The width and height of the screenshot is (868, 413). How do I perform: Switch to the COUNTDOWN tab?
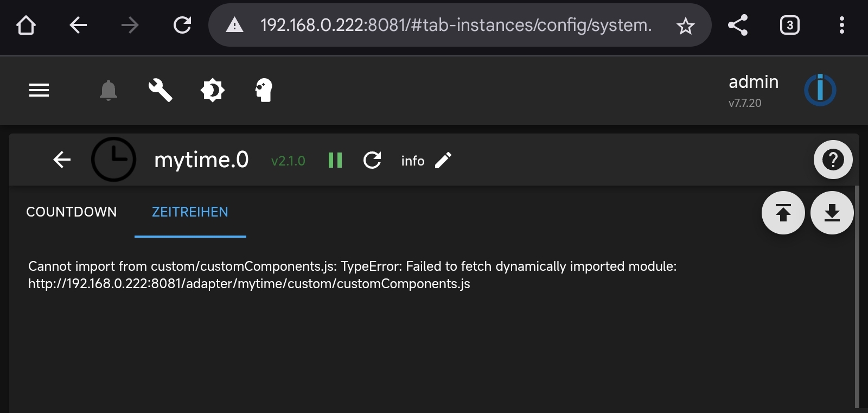coord(72,212)
